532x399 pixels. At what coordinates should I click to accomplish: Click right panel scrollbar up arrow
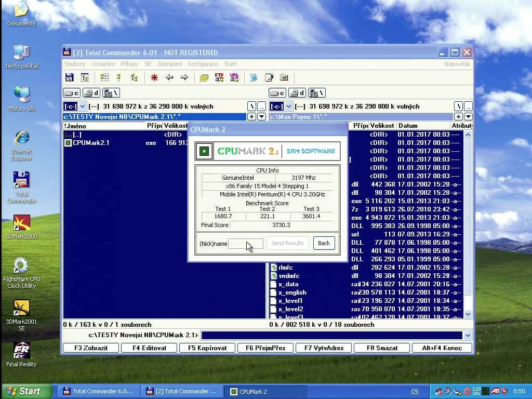[468, 135]
